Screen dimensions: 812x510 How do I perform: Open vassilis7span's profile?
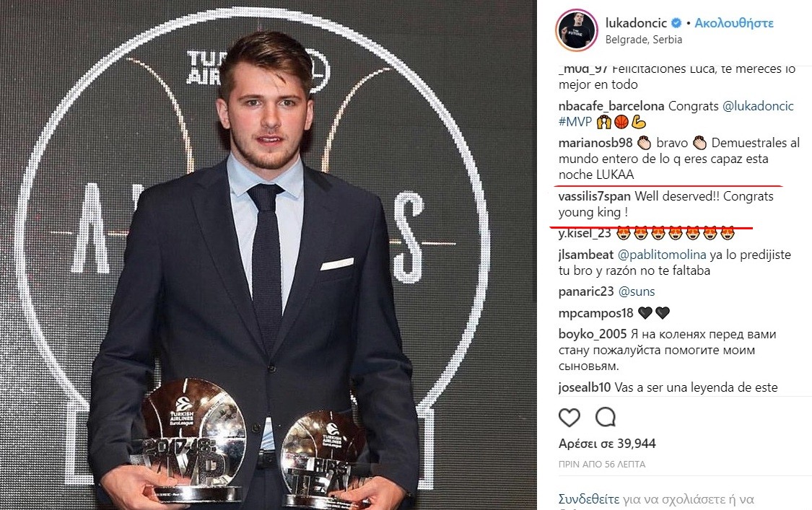(x=595, y=197)
